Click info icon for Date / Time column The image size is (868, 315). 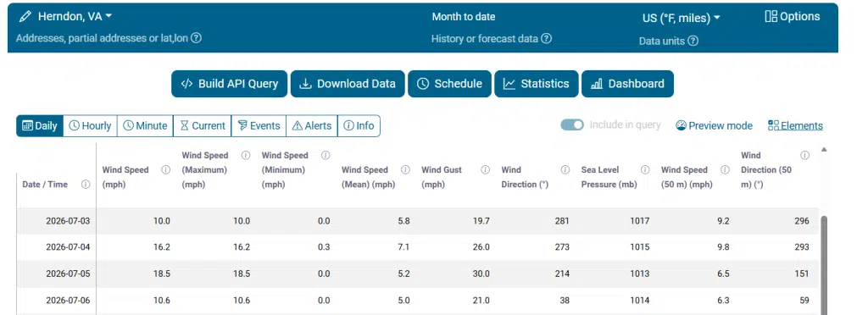point(86,185)
